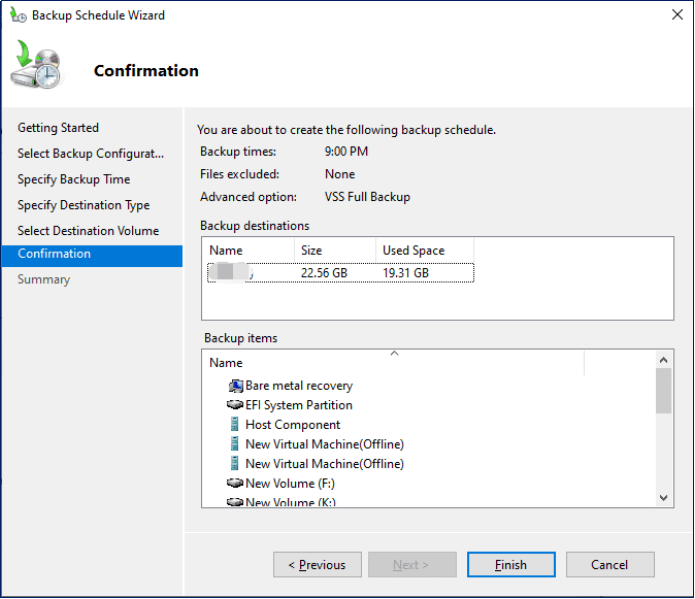
Task: Click the second New Virtual Machine(Offline) icon
Action: point(235,464)
